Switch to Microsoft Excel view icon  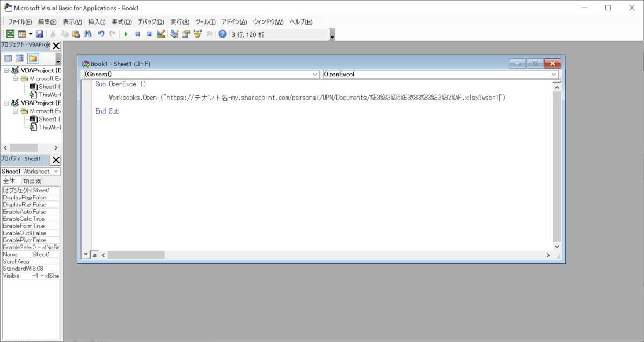10,34
